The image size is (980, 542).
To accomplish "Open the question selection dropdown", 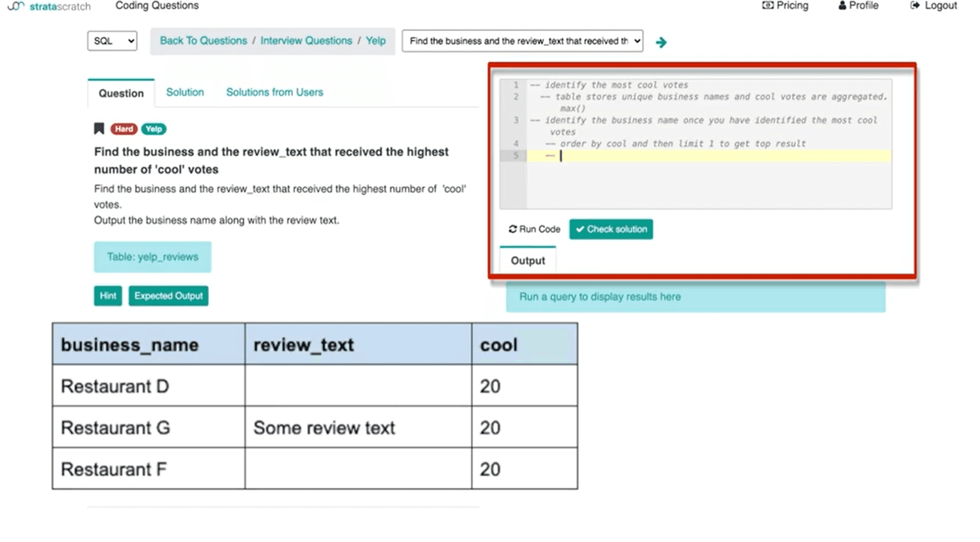I will click(522, 41).
